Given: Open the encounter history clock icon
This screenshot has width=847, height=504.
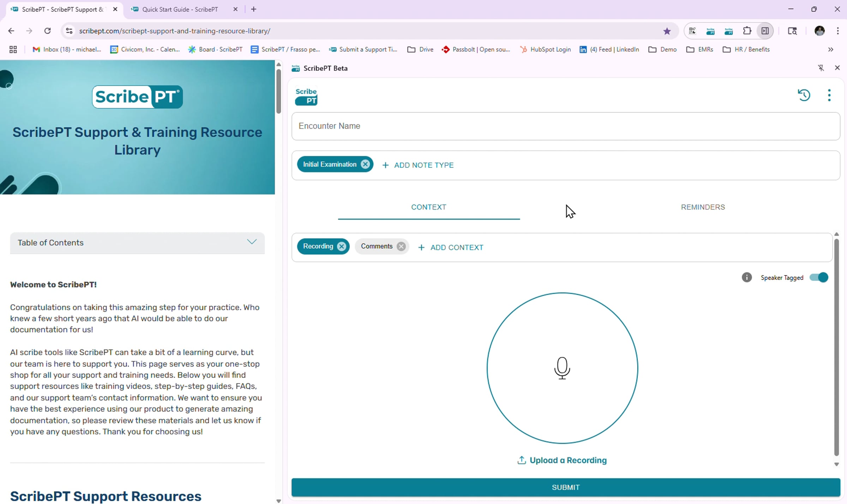Looking at the screenshot, I should click(x=804, y=95).
